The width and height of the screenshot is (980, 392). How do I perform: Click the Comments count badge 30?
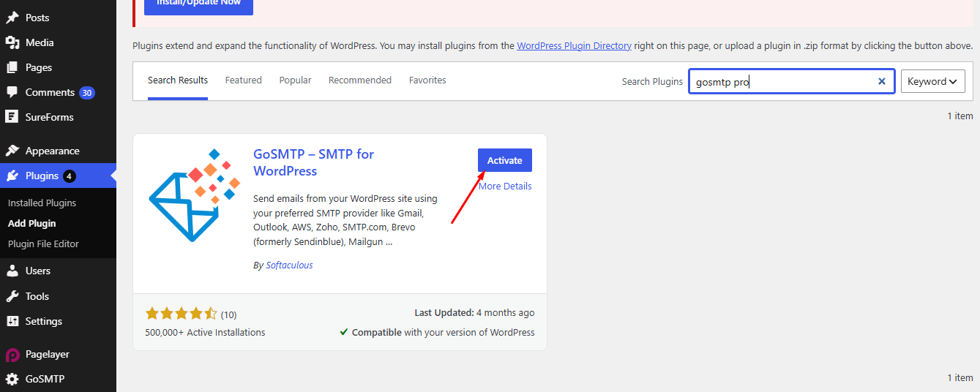pos(87,93)
